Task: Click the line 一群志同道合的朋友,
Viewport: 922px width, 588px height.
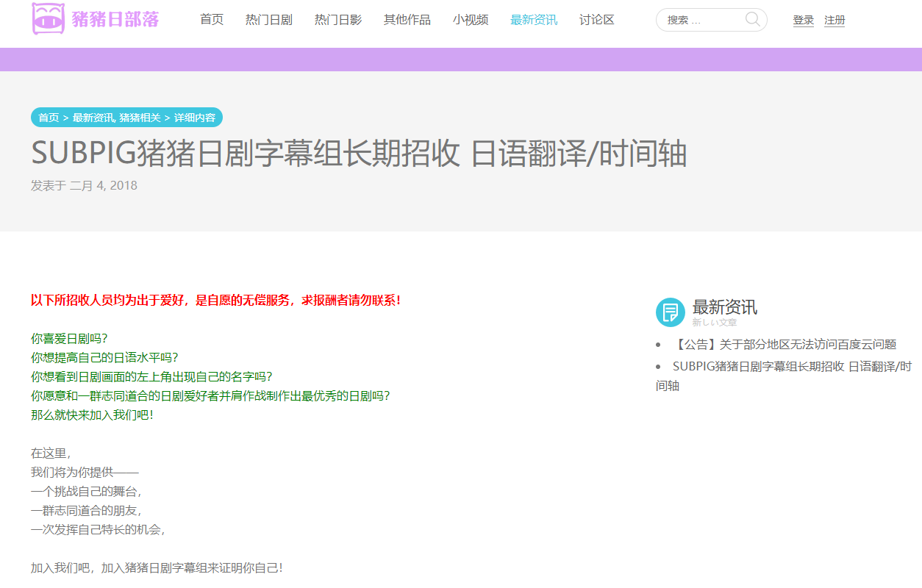Action: coord(86,511)
